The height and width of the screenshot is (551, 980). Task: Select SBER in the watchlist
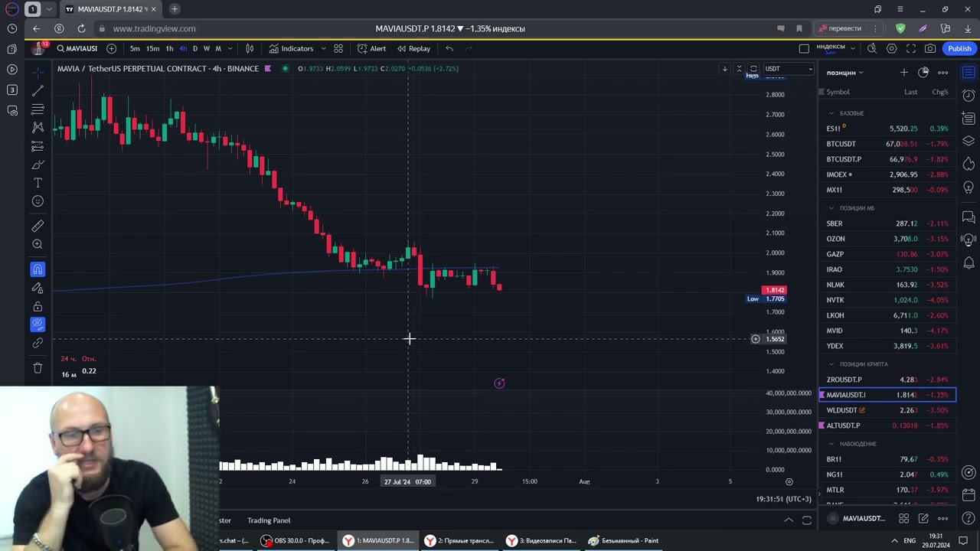[x=887, y=223]
